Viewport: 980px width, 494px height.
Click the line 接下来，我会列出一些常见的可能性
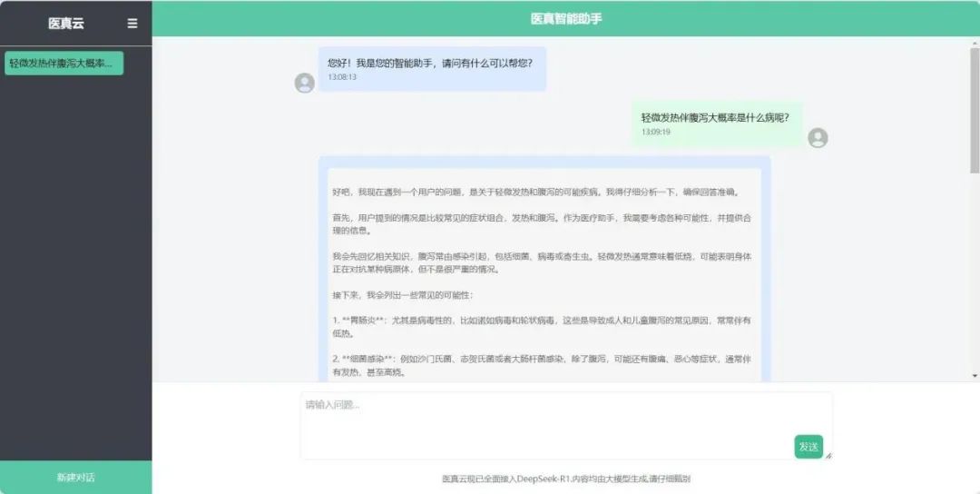(403, 294)
